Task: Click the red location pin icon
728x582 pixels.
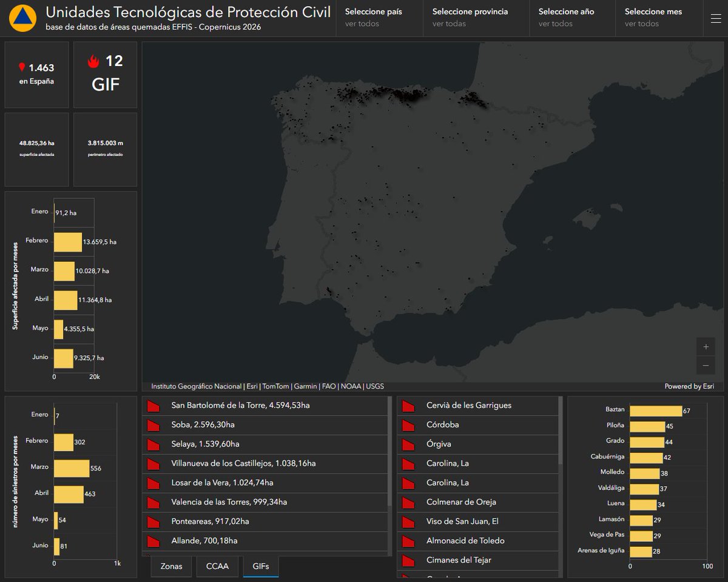Action: [x=22, y=67]
